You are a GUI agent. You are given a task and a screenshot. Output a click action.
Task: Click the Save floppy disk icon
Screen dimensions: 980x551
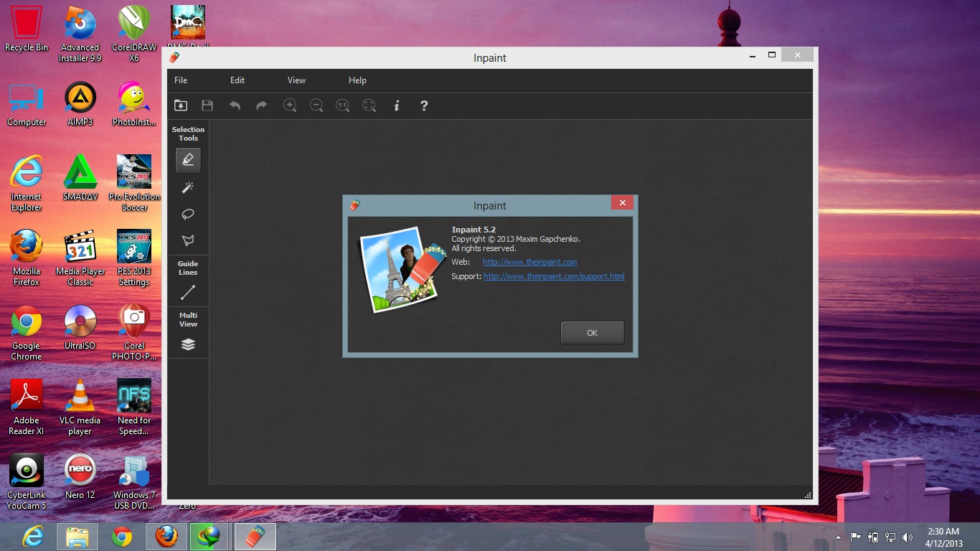pyautogui.click(x=207, y=105)
